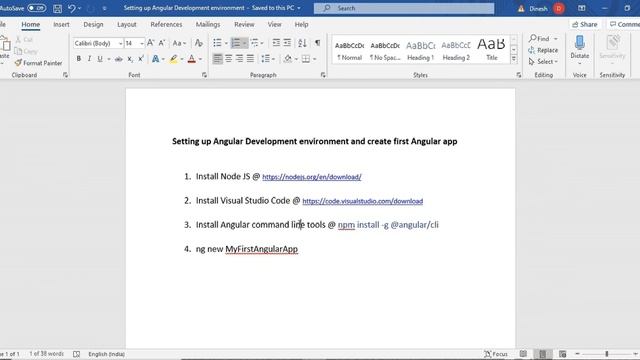Open the shading paint bucket icon
Screen dimensions: 640x360
pyautogui.click(x=288, y=59)
